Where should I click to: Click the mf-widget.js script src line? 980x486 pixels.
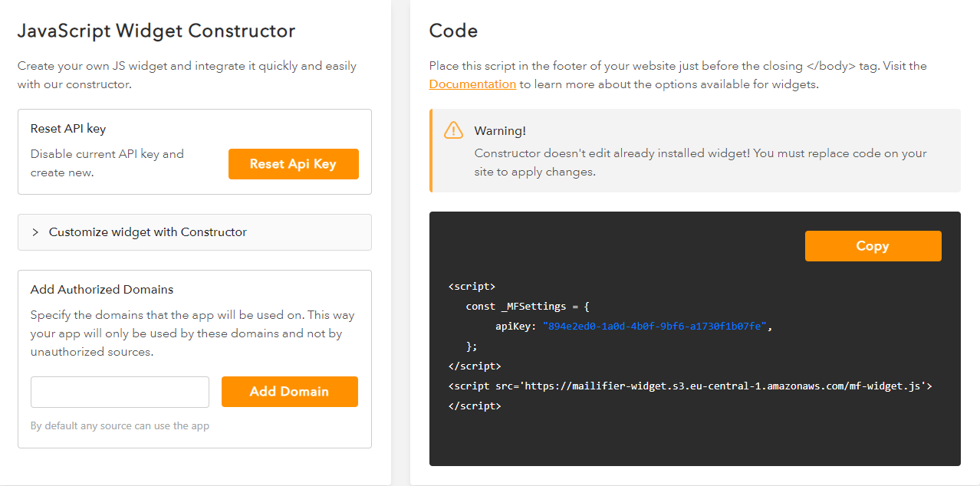[690, 386]
